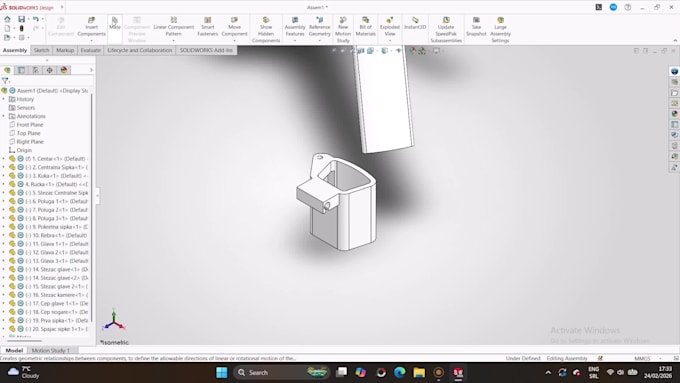The height and width of the screenshot is (383, 680).
Task: Expand the History tree node
Action: pos(4,99)
